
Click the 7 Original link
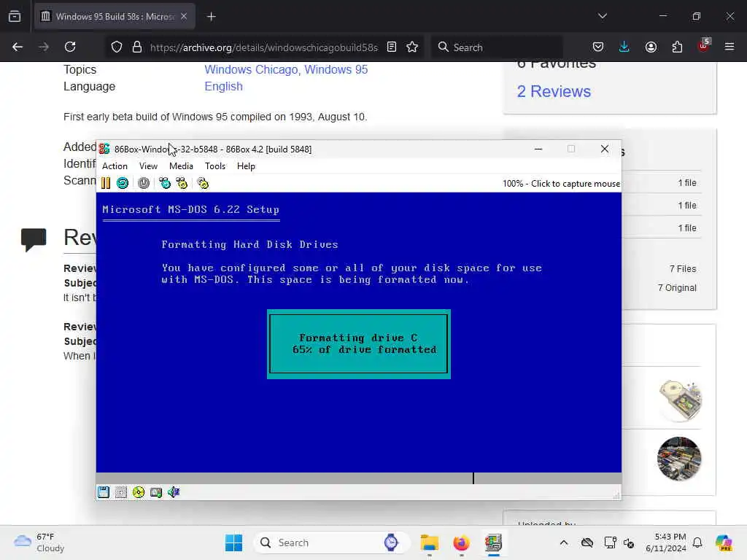(x=676, y=287)
